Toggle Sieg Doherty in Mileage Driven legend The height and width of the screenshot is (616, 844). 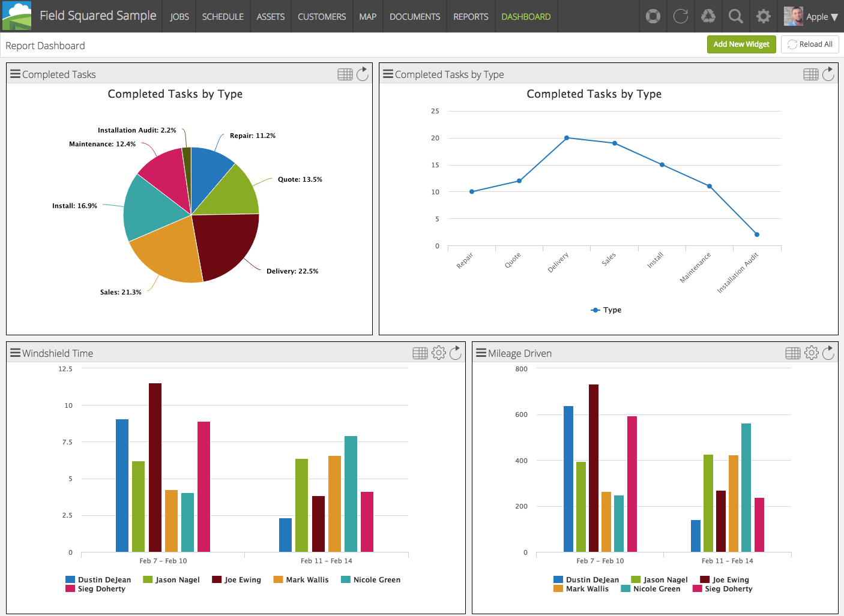(x=723, y=588)
